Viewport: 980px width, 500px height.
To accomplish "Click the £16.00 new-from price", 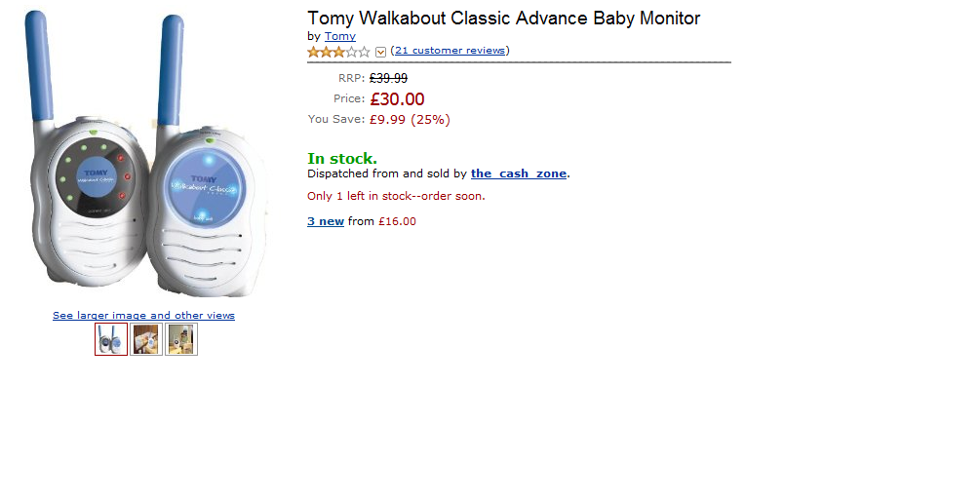I will 397,221.
